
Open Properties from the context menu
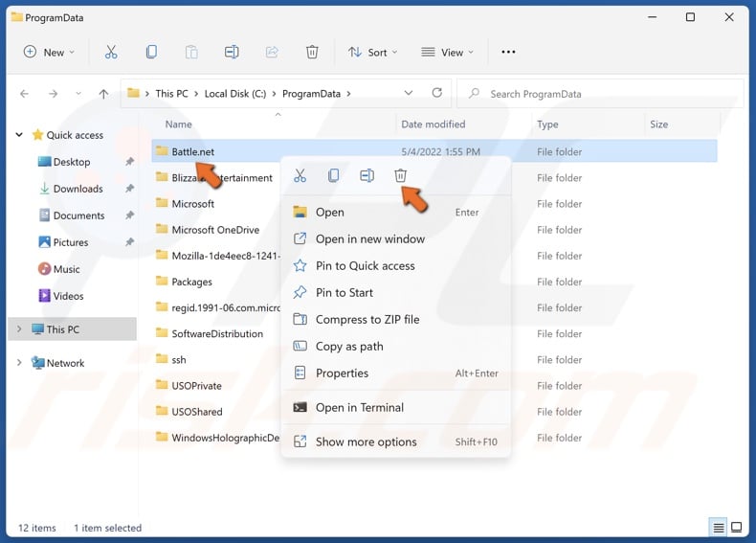pos(396,373)
